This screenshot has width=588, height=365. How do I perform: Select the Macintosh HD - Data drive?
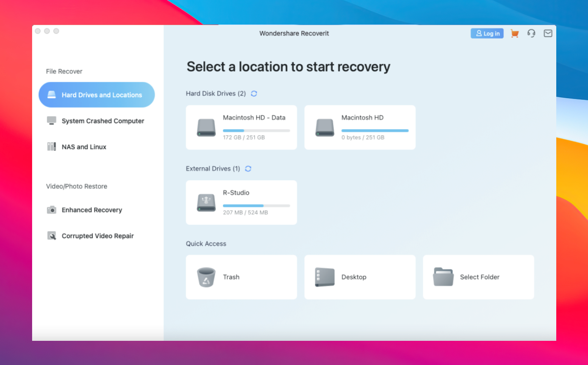coord(254,118)
